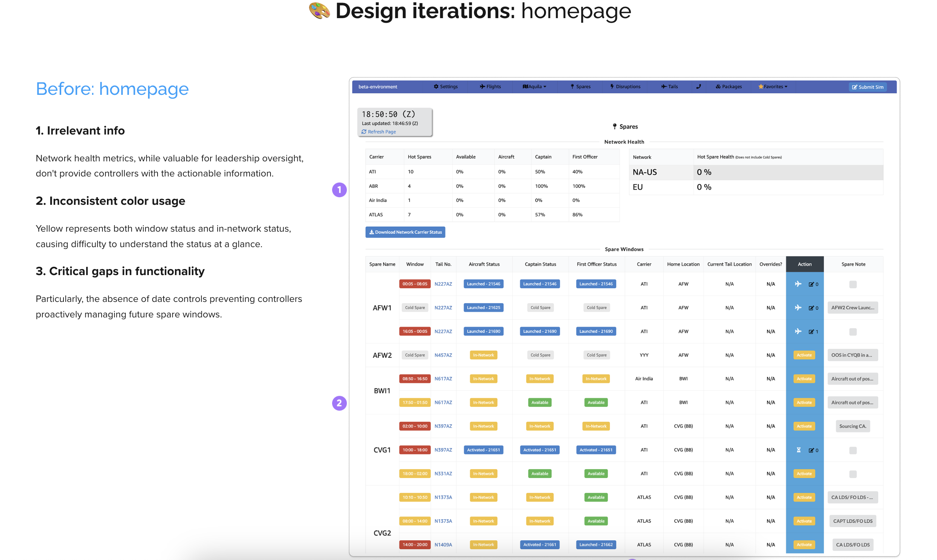Click the Settings gear icon

pos(436,87)
